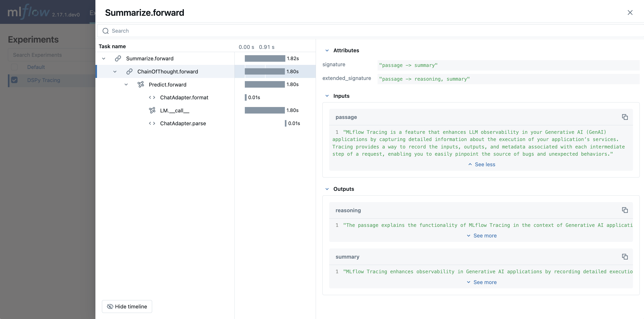Focus the Search Experiments field

tap(52, 55)
